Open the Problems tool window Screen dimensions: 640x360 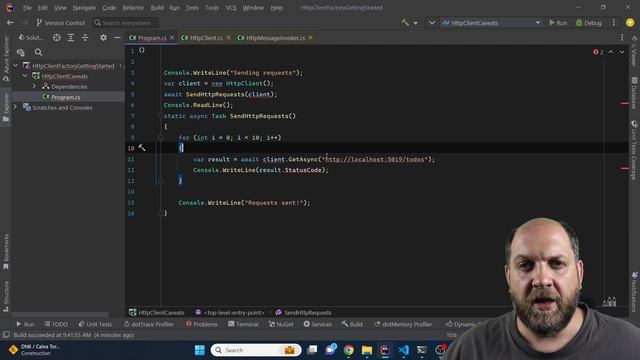click(202, 324)
